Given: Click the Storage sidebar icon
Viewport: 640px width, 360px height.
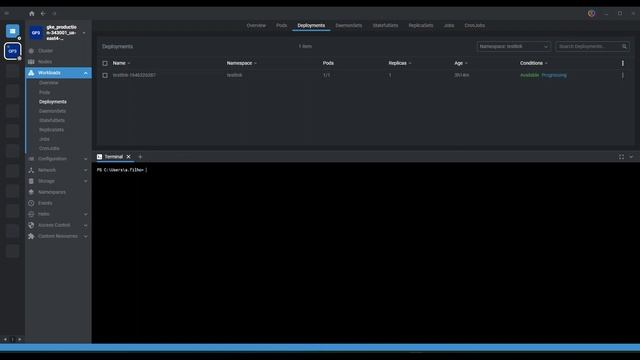Looking at the screenshot, I should 31,181.
